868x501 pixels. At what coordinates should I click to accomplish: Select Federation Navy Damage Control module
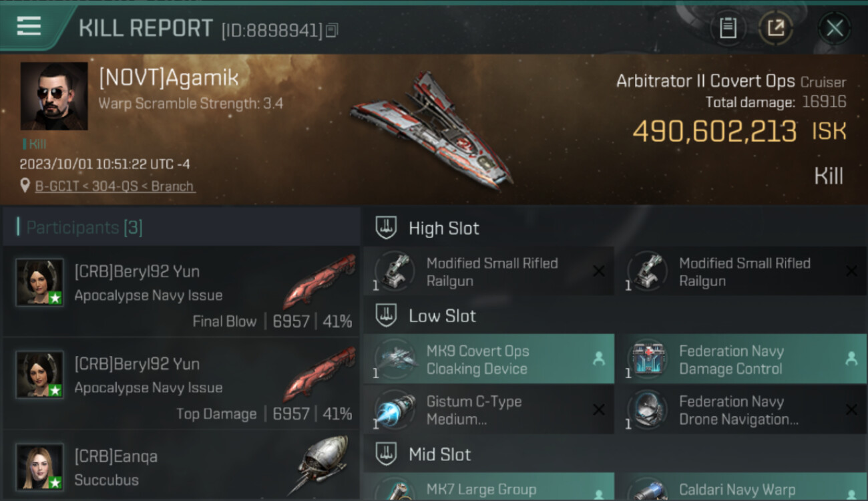click(741, 359)
